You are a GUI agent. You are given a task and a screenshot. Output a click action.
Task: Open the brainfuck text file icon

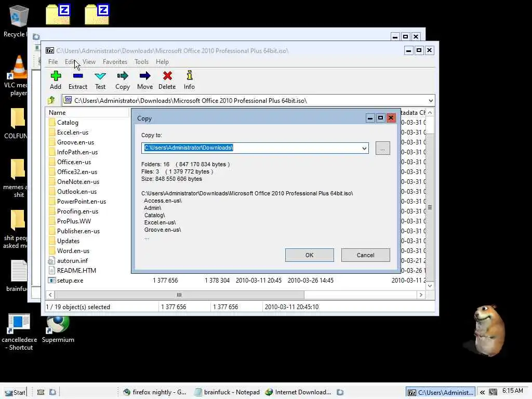click(x=18, y=271)
